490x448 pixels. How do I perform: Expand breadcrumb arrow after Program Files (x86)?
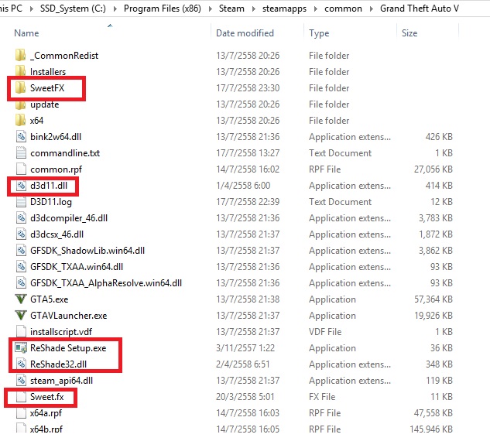pyautogui.click(x=211, y=9)
